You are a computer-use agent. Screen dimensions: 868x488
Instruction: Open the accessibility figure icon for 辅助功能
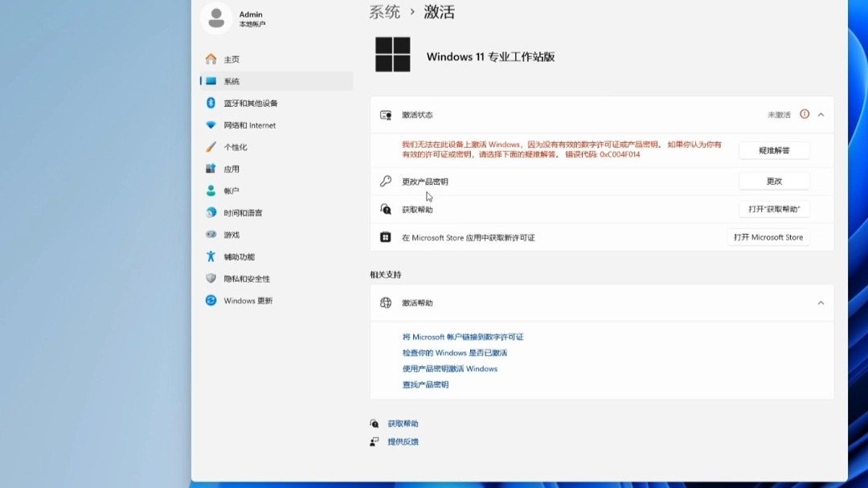(x=211, y=256)
